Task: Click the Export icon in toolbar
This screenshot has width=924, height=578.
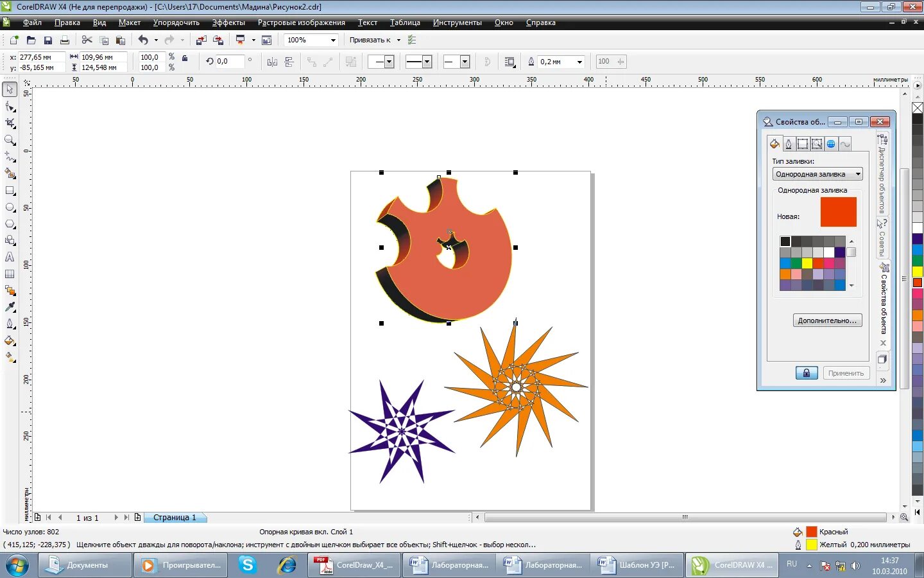Action: click(218, 40)
